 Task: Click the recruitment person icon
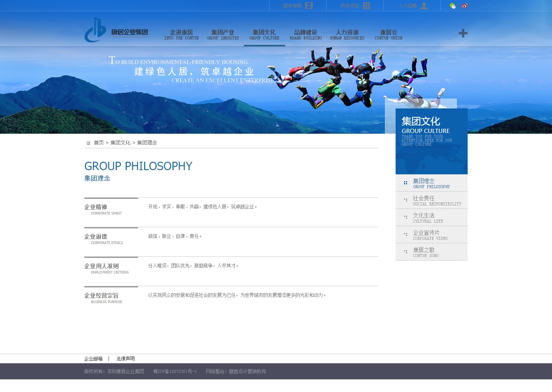coord(424,6)
